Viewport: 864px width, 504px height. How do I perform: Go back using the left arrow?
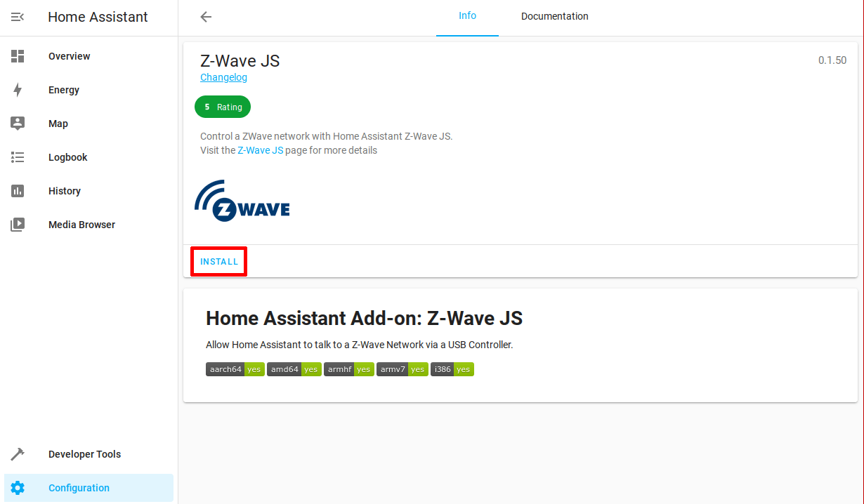tap(206, 17)
